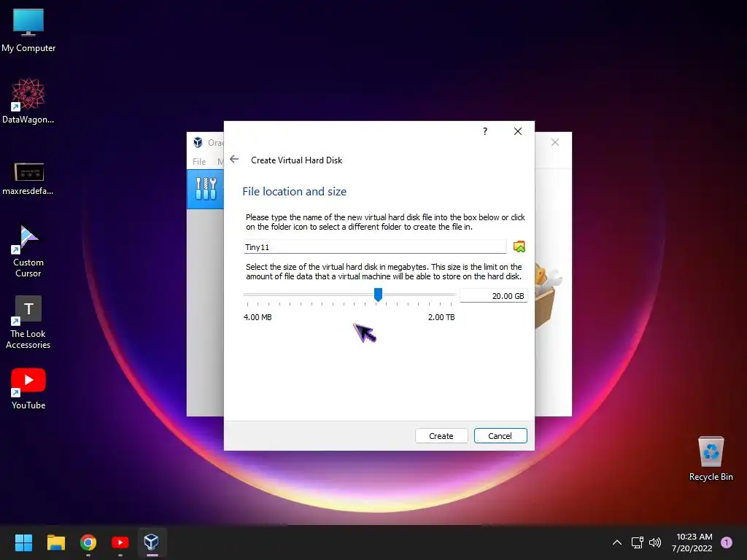Click the Tools icon in VirtualBox Manager
This screenshot has width=747, height=560.
206,189
